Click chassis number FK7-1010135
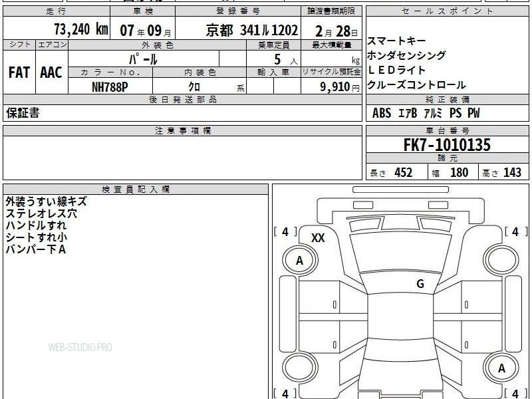 pos(447,145)
